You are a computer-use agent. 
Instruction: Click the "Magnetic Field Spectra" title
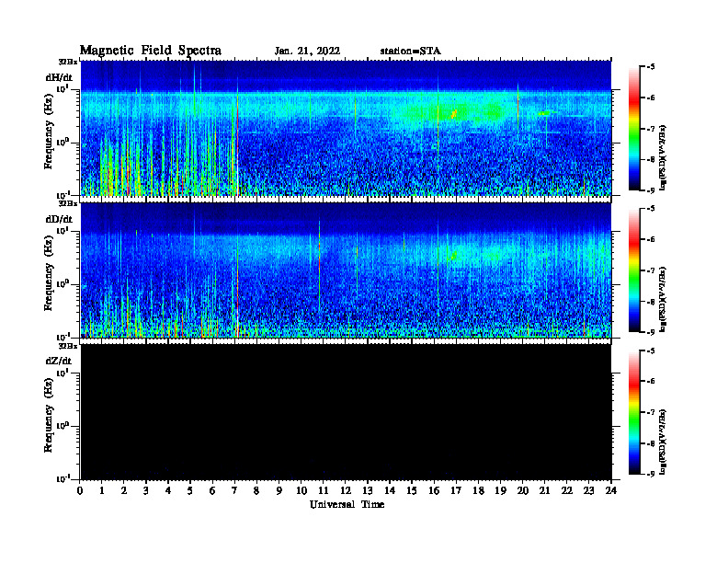pyautogui.click(x=151, y=51)
